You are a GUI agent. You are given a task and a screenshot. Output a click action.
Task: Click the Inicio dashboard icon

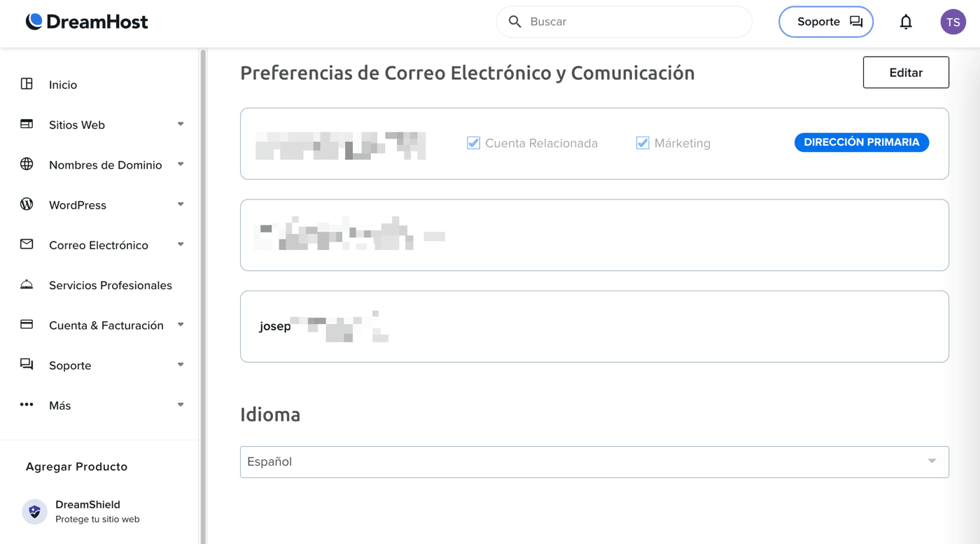(27, 84)
